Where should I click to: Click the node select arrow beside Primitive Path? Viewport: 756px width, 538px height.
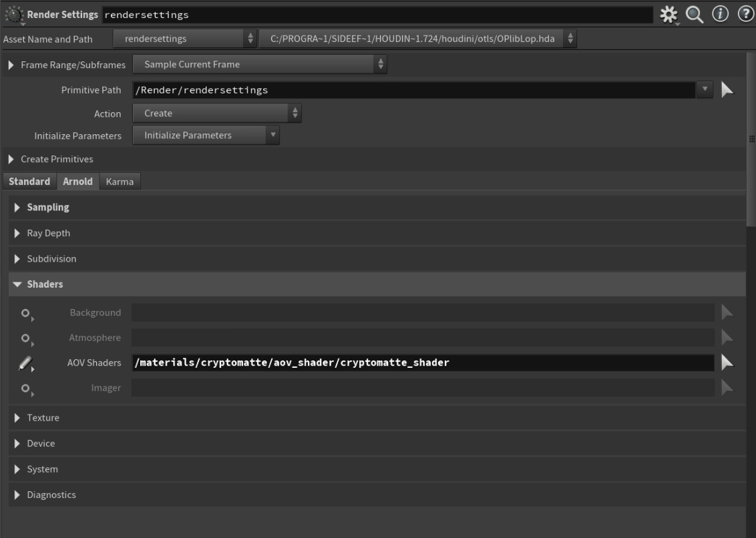pyautogui.click(x=729, y=89)
